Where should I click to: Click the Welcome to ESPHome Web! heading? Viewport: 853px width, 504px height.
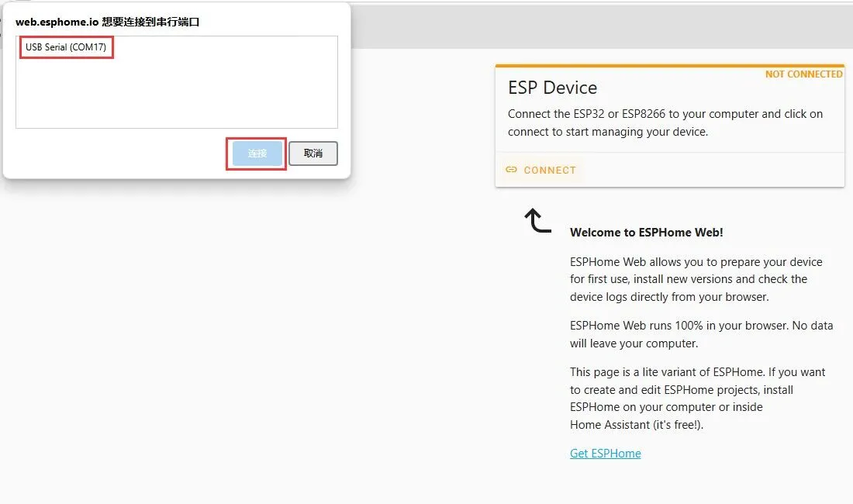click(x=646, y=232)
